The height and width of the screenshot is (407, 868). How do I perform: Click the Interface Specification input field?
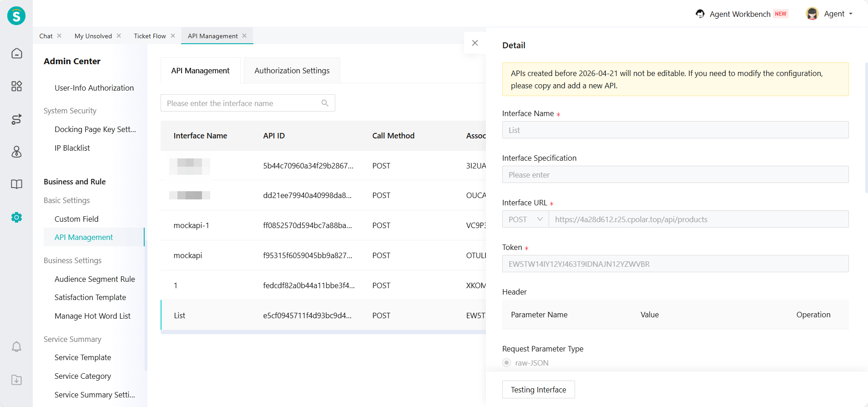pyautogui.click(x=675, y=175)
